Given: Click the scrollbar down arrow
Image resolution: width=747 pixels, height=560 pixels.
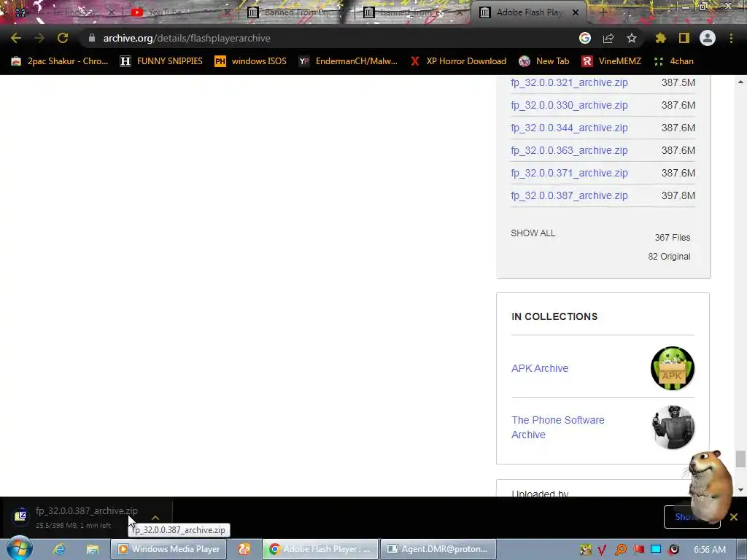Looking at the screenshot, I should 740,489.
